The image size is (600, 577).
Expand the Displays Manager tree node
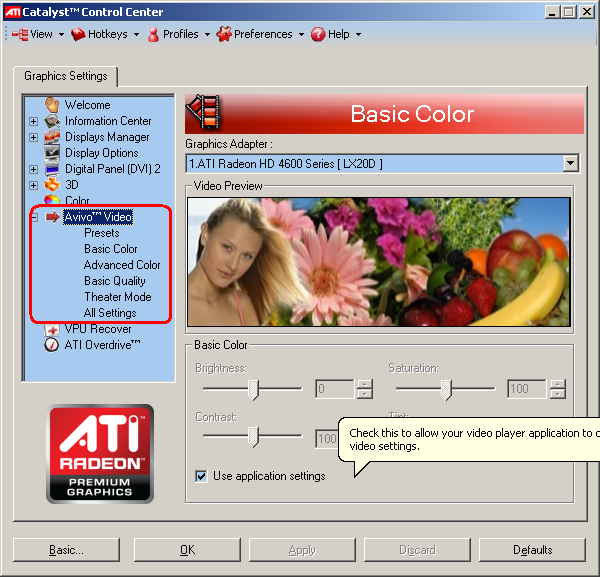click(34, 137)
